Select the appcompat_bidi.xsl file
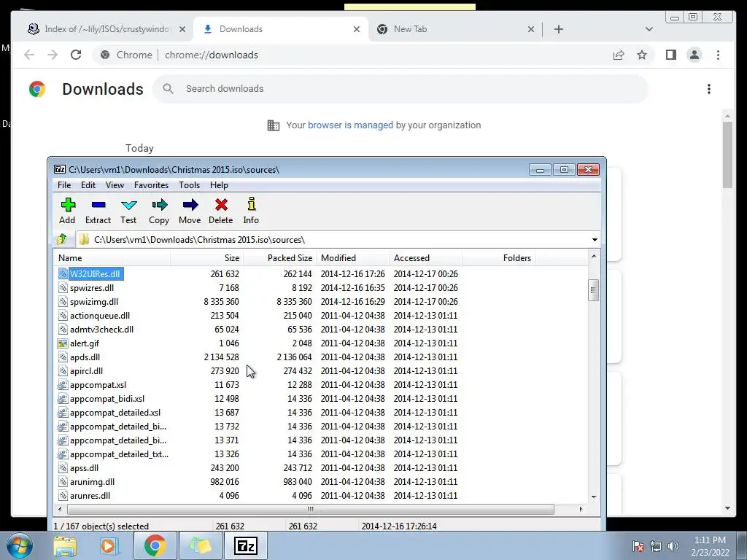This screenshot has width=747, height=560. [x=107, y=399]
